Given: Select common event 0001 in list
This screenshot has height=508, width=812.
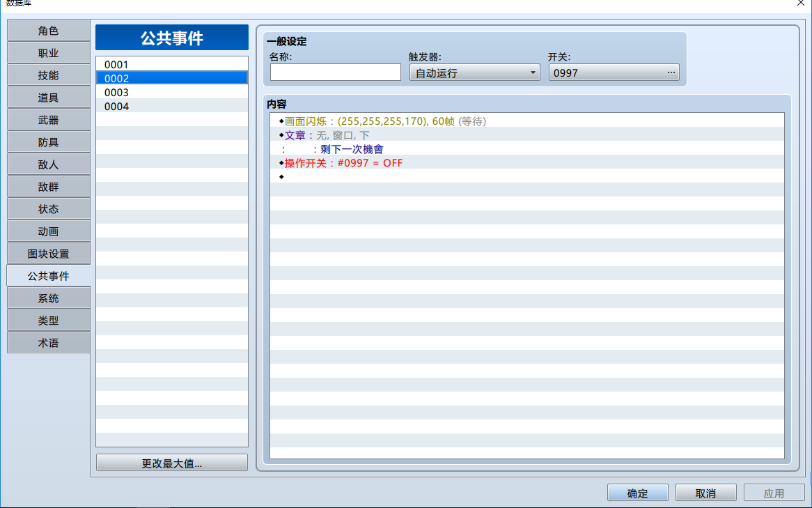Looking at the screenshot, I should tap(172, 64).
